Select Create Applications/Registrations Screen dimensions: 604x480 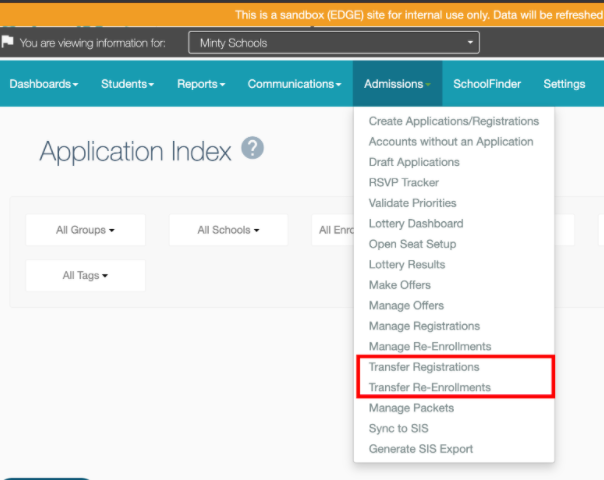pos(454,121)
